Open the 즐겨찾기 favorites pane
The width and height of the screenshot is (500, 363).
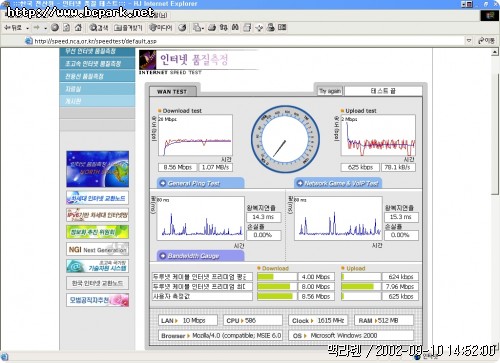click(x=128, y=28)
